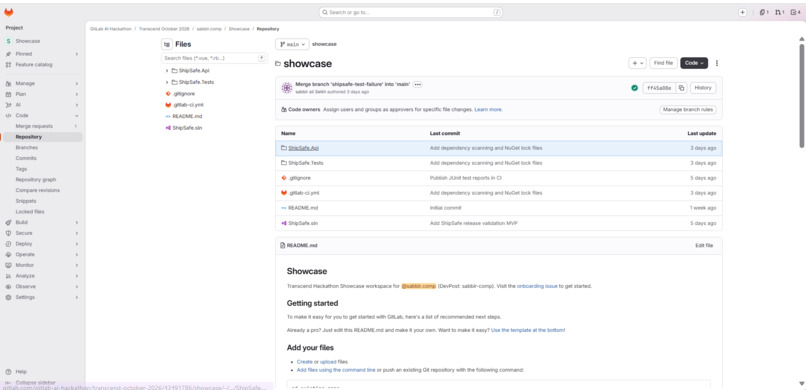
Task: Click commit message 'Publish JUnit test reports in CI'
Action: 465,178
